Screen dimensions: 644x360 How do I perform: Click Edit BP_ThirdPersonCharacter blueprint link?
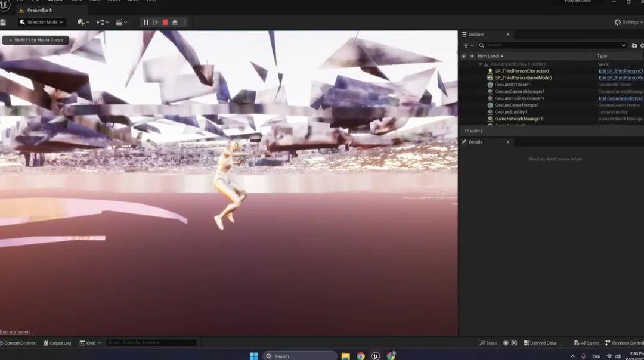[620, 71]
